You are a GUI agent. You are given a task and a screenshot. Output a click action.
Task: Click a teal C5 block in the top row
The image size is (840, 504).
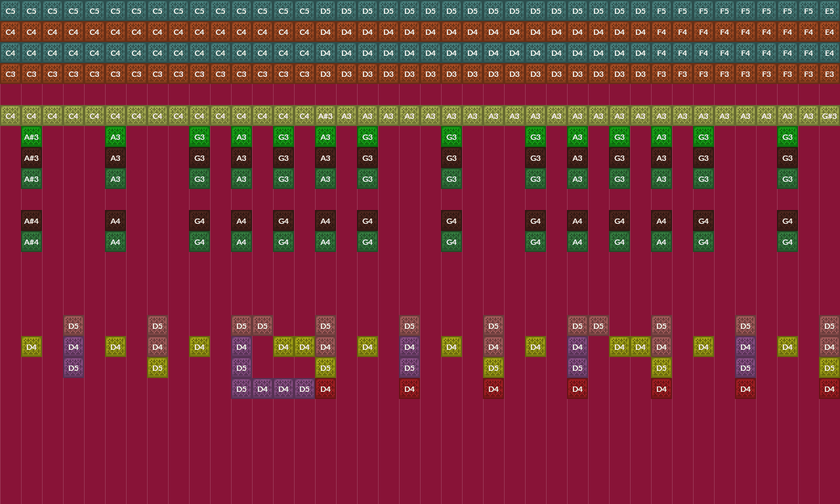10,10
